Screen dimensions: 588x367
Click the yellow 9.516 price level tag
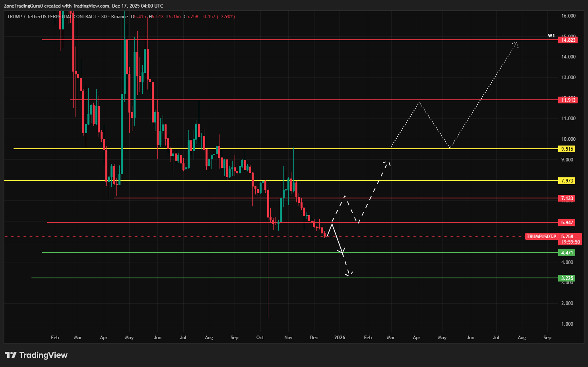[x=567, y=149]
